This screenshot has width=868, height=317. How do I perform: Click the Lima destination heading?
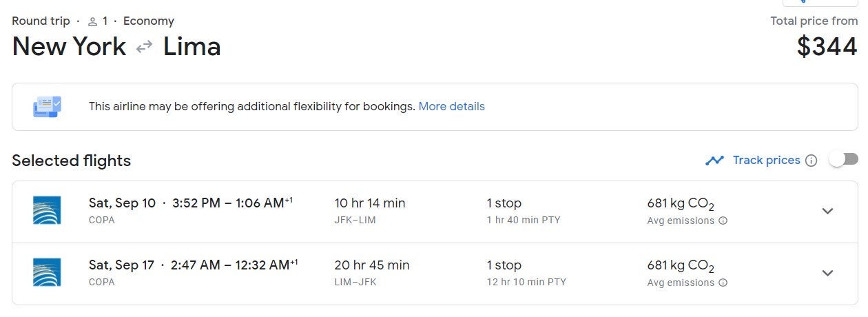coord(192,47)
